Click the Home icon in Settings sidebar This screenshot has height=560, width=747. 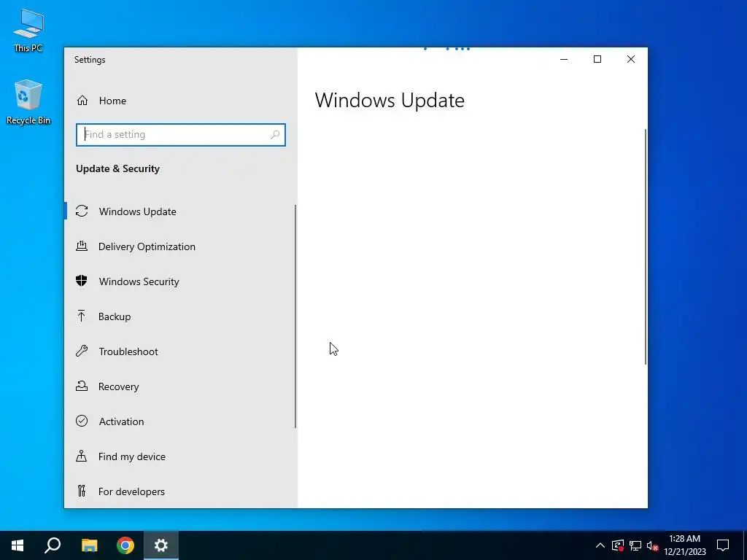click(x=82, y=101)
